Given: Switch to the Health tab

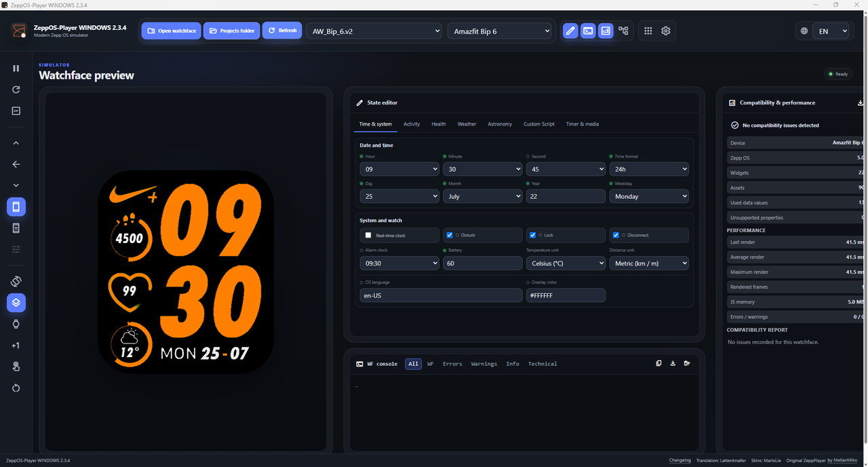Looking at the screenshot, I should (x=439, y=124).
